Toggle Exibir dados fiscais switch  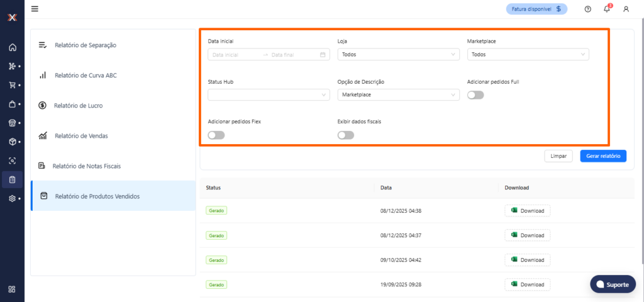pyautogui.click(x=345, y=135)
